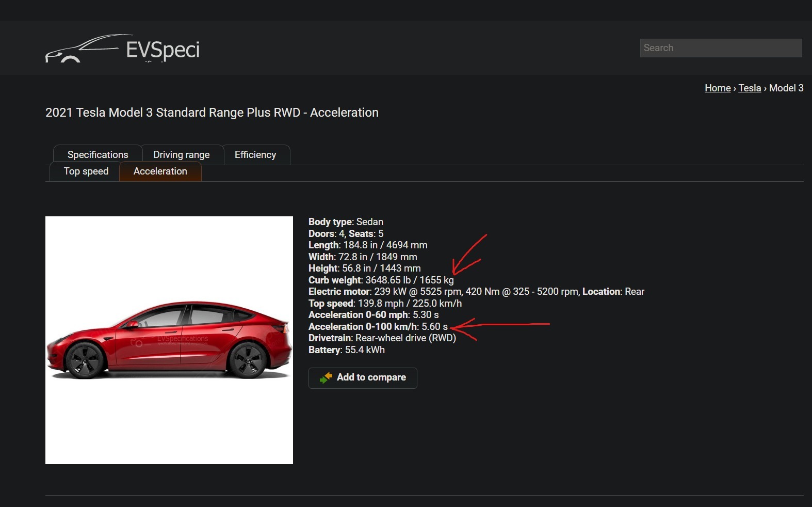
Task: Switch to the Top speed tab
Action: (86, 171)
